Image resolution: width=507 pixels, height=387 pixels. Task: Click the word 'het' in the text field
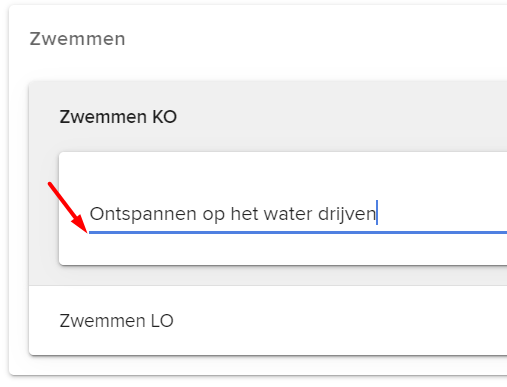pyautogui.click(x=244, y=214)
